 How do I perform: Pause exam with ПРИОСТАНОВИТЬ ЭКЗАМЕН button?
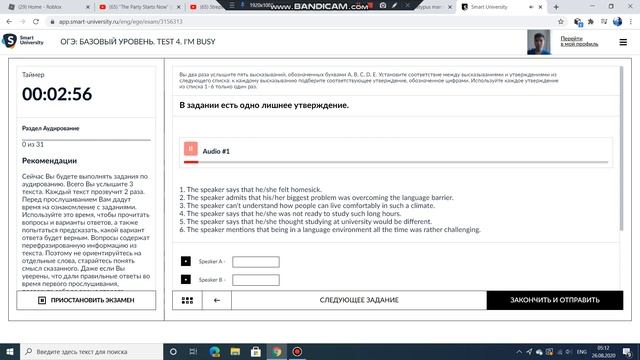pyautogui.click(x=86, y=300)
